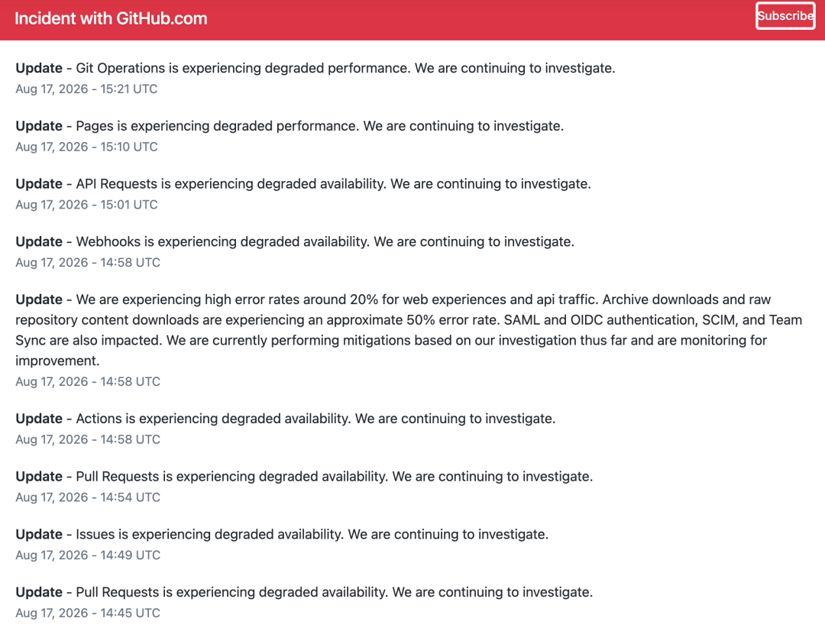Click the 14:45 UTC timestamp
825x644 pixels.
pyautogui.click(x=88, y=613)
